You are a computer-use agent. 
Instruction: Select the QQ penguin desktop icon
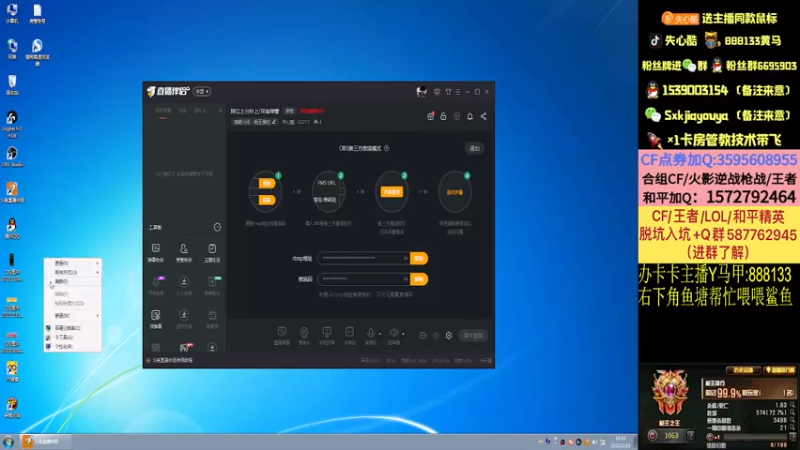(x=12, y=229)
